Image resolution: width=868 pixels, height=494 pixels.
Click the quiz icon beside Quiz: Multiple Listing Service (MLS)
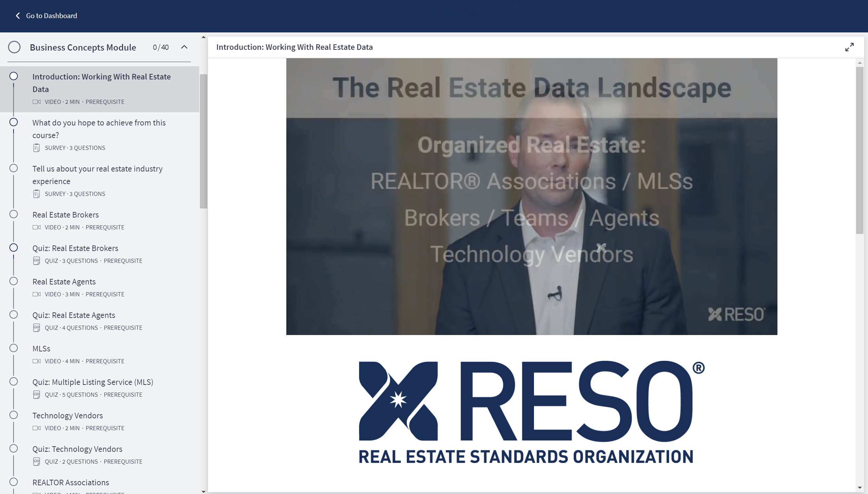(x=37, y=394)
